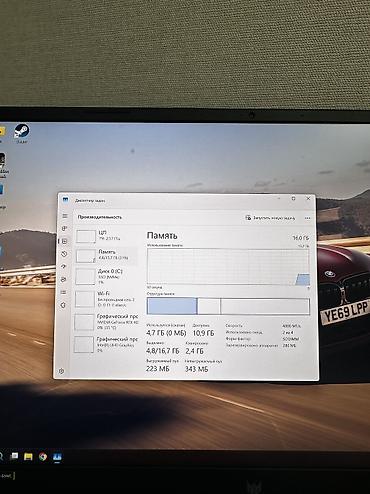The image size is (370, 494).
Task: Open File Explorer from the taskbar
Action: coord(28,456)
